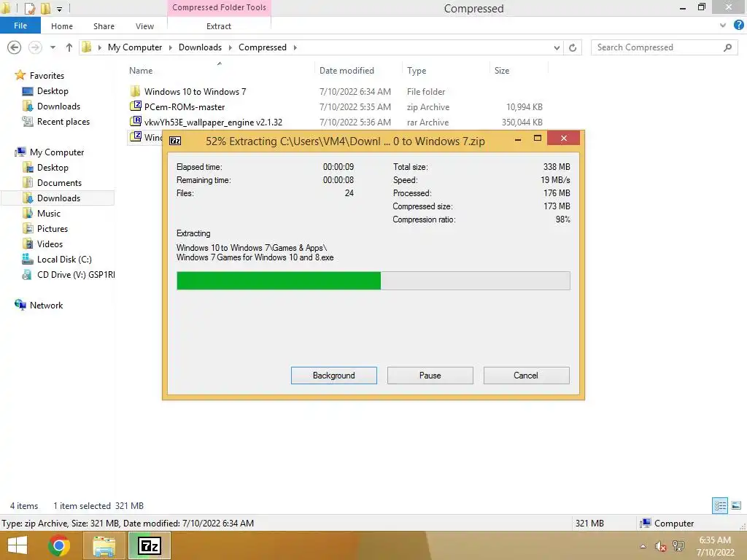Viewport: 747px width, 560px height.
Task: Expand breadcrumb arrow after Downloads
Action: tap(230, 47)
